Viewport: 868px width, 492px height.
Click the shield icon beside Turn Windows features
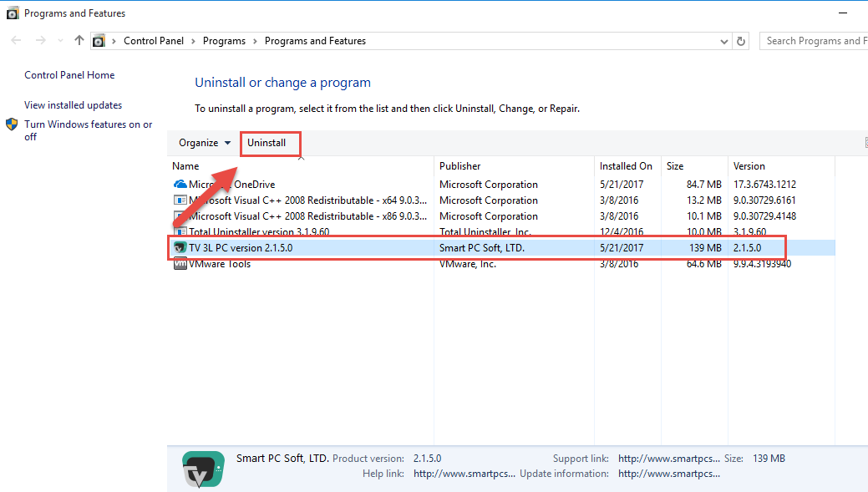(x=12, y=124)
